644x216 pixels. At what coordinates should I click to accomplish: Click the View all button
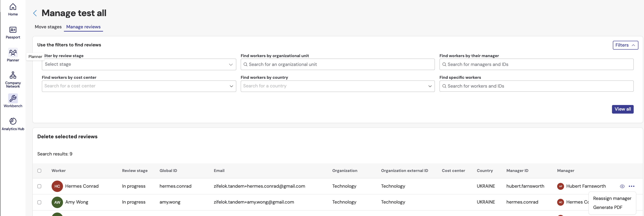622,109
